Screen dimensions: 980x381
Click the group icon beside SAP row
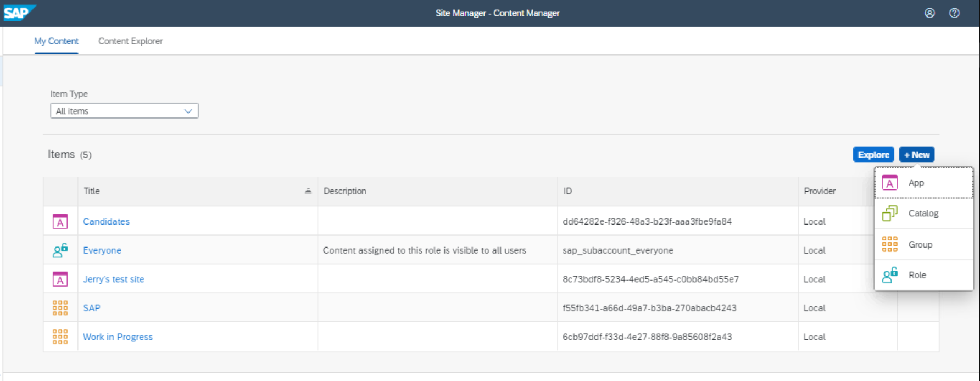[60, 308]
